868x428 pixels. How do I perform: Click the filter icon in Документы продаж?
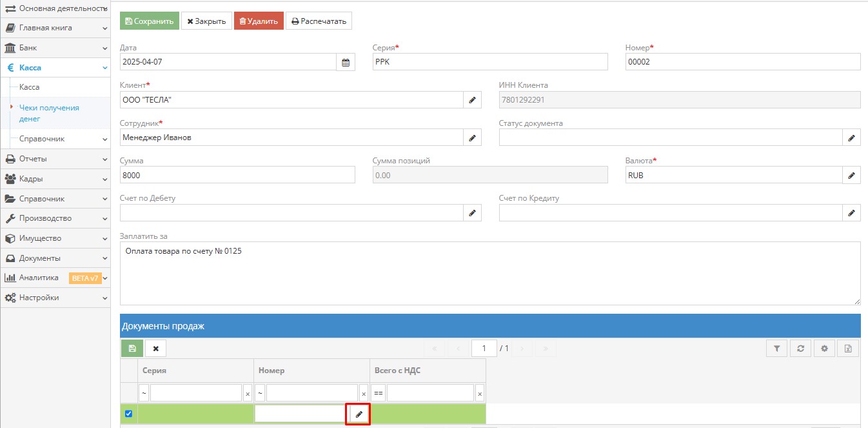pos(777,349)
